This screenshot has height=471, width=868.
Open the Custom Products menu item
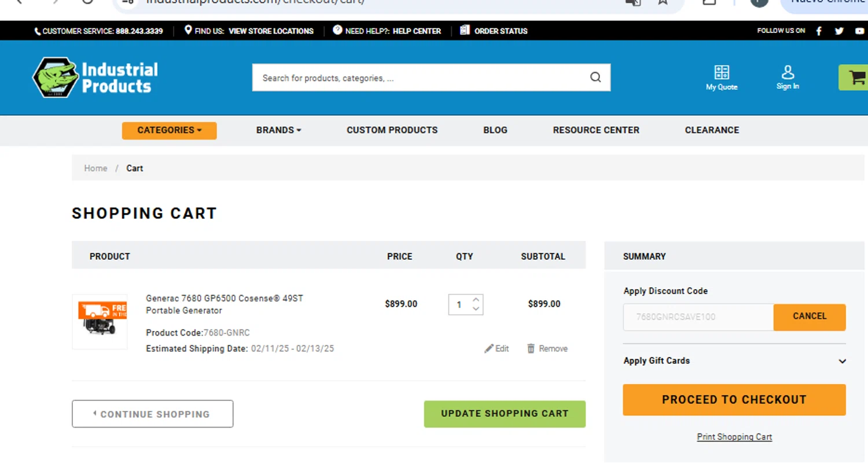[x=392, y=130]
